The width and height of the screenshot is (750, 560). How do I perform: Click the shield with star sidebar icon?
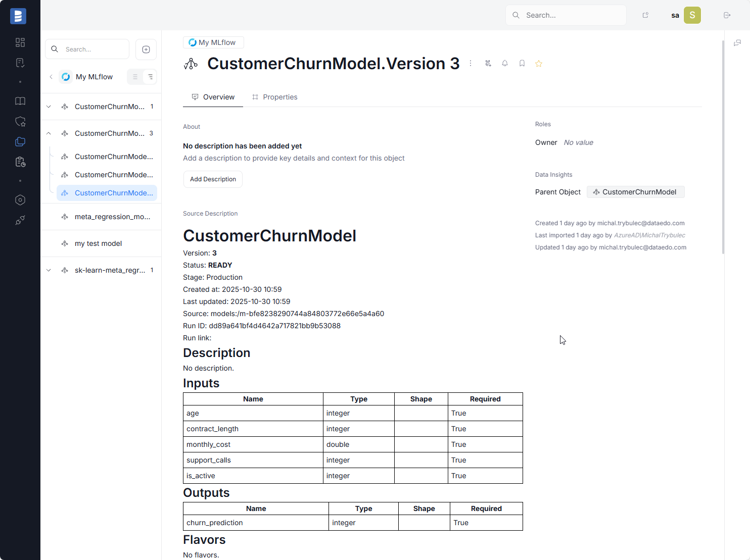pos(20,122)
